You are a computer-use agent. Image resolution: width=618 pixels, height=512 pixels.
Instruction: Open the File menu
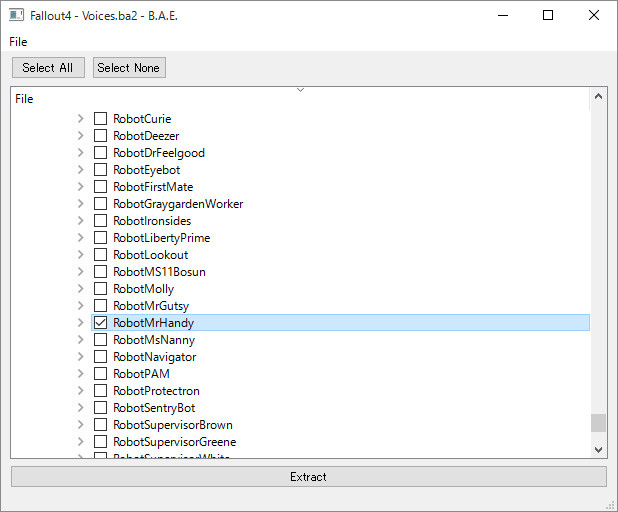pos(18,42)
